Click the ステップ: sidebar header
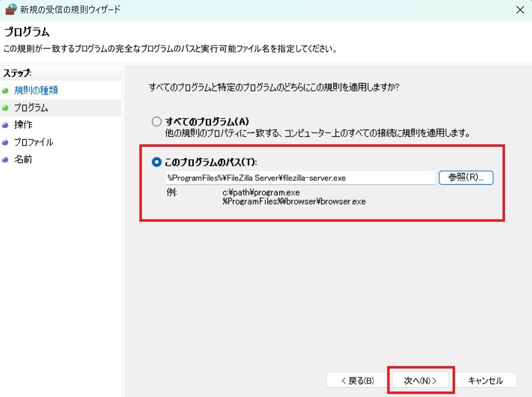Viewport: 532px width, 397px height. 17,73
